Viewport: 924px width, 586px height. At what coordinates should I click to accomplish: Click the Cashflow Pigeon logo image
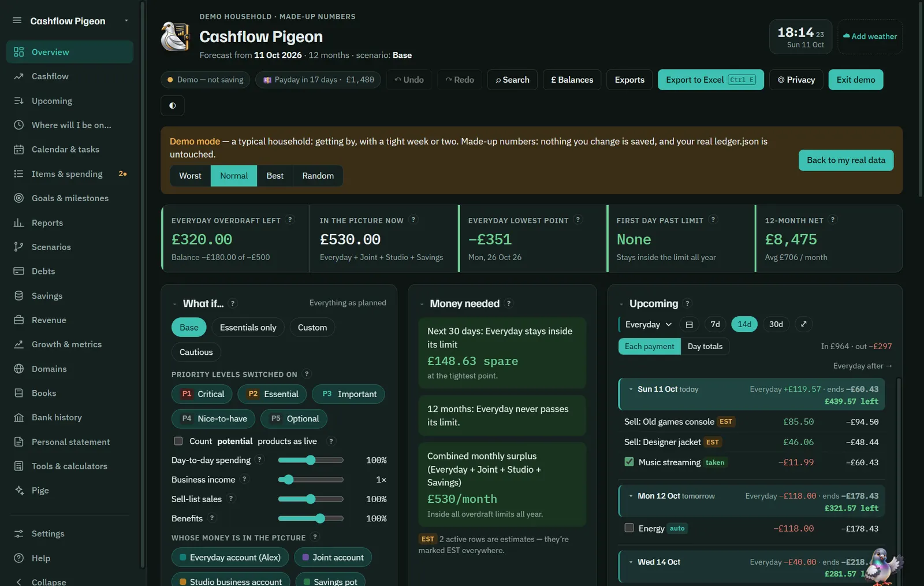click(x=175, y=36)
